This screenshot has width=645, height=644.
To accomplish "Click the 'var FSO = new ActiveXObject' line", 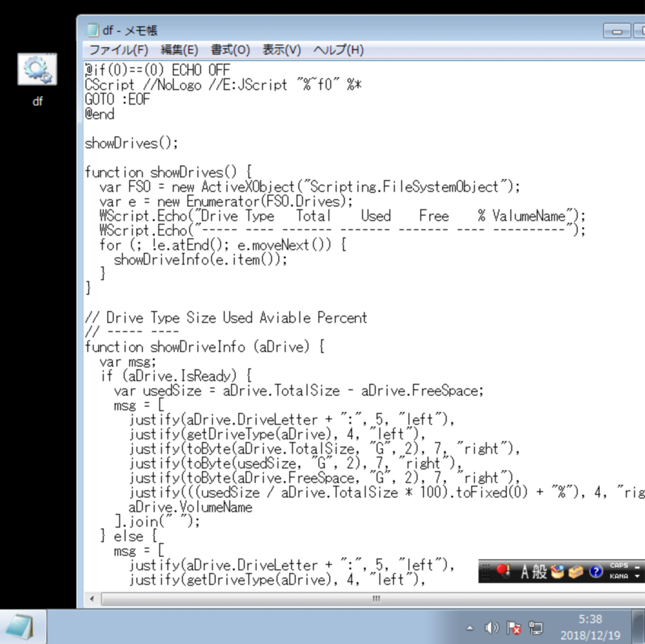I will tap(309, 187).
